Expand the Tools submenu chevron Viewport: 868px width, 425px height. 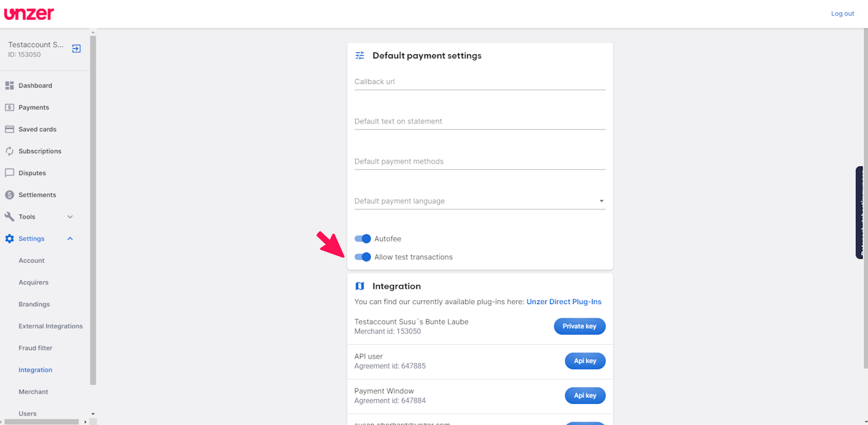pyautogui.click(x=70, y=217)
